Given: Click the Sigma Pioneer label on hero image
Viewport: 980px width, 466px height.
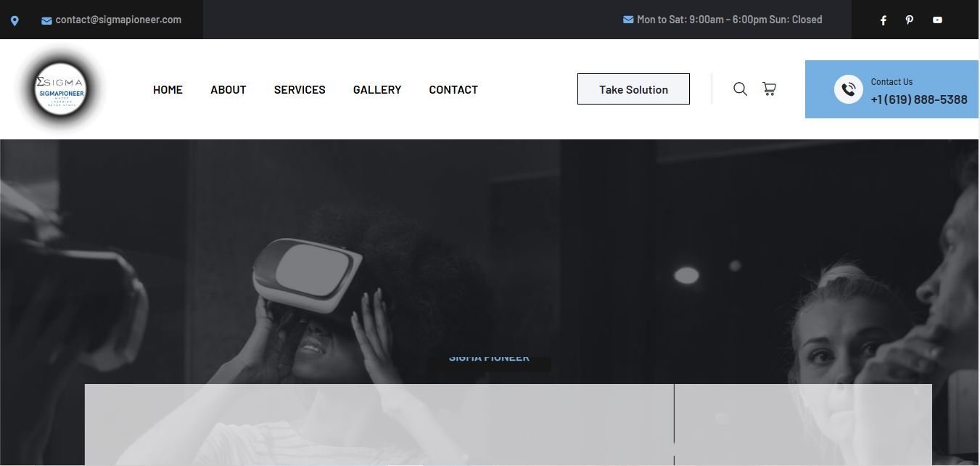Looking at the screenshot, I should click(x=489, y=357).
